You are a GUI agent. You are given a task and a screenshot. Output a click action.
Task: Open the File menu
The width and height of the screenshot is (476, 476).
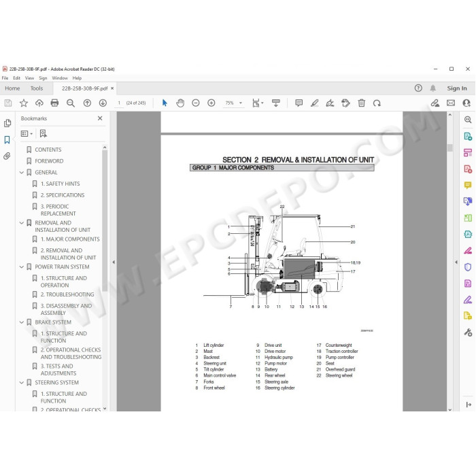pos(5,78)
